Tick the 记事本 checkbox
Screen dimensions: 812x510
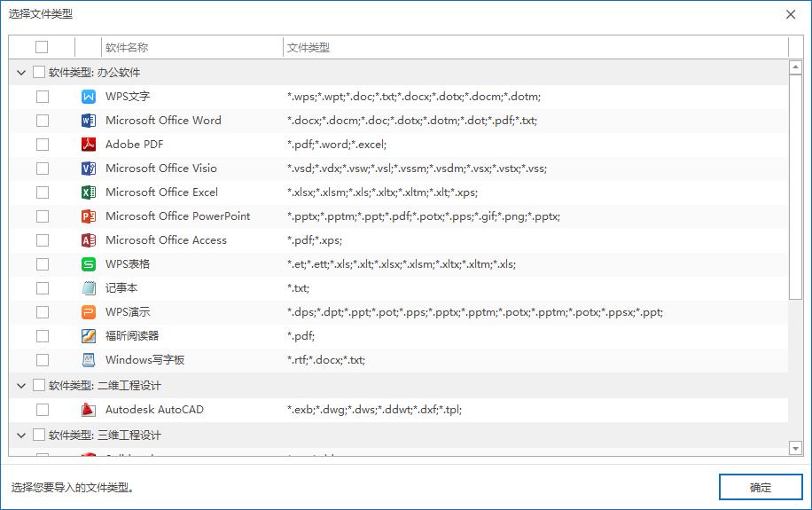point(43,288)
